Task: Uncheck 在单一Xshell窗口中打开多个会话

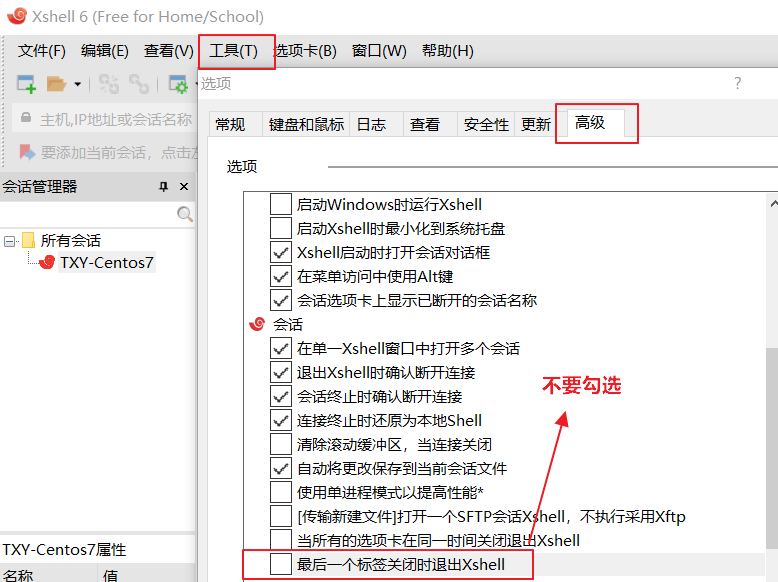Action: [280, 348]
